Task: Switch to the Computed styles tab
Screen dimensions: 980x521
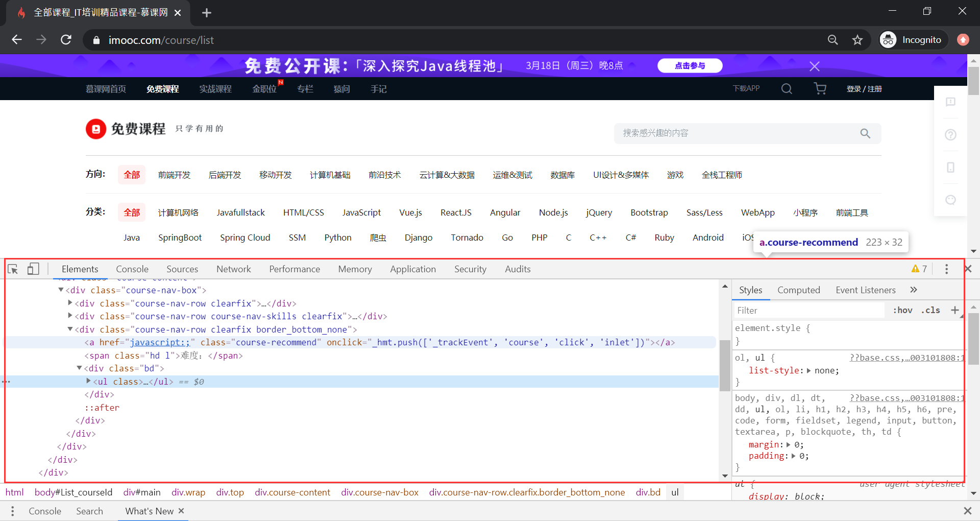Action: click(799, 290)
